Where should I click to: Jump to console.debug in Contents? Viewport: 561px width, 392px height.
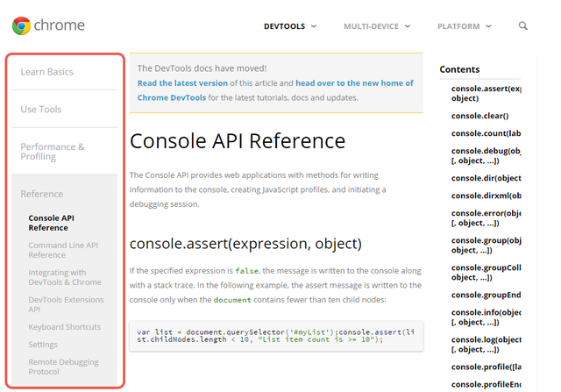pyautogui.click(x=486, y=156)
